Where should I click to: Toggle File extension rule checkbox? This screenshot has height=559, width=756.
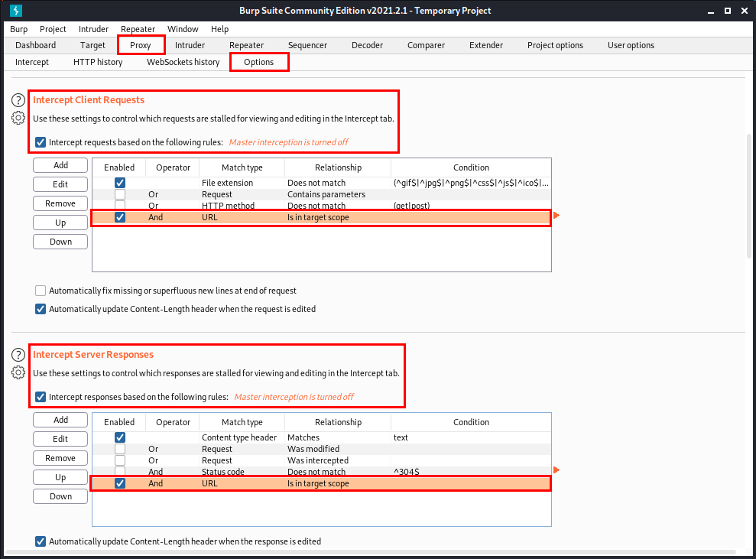(x=120, y=183)
